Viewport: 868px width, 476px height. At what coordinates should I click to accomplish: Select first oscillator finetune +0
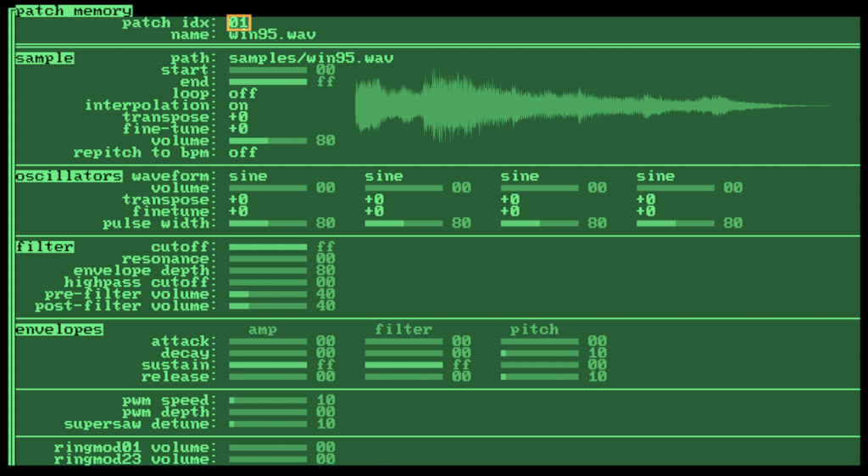click(x=238, y=211)
